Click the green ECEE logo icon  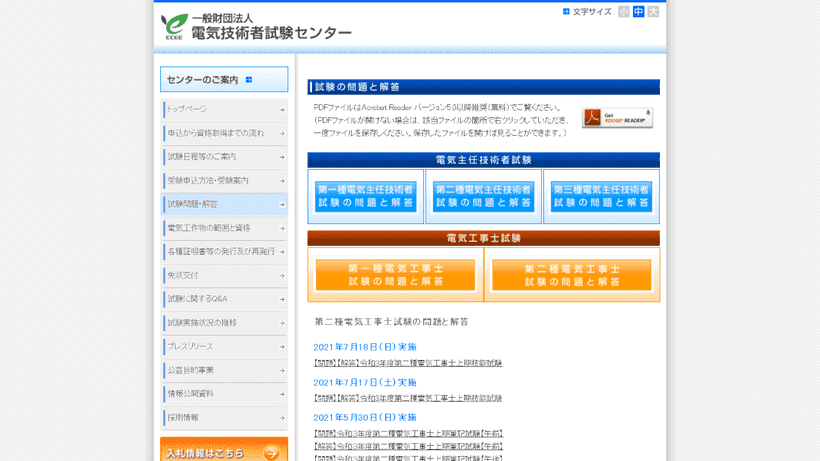click(x=174, y=27)
